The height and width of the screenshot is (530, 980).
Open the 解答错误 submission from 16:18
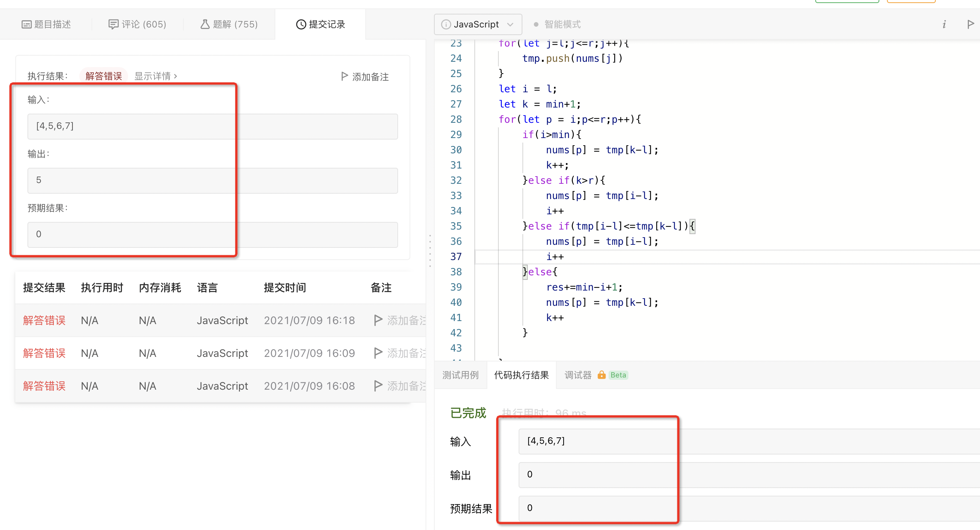click(x=44, y=320)
